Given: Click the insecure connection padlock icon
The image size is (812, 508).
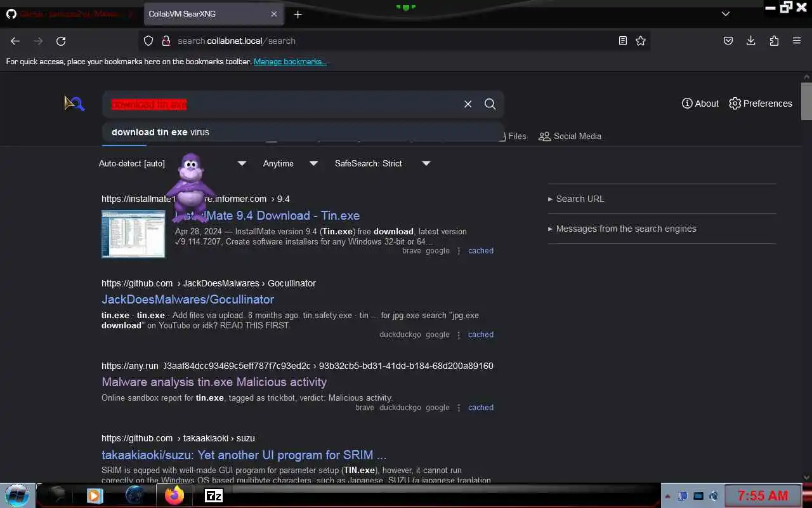Looking at the screenshot, I should (x=166, y=41).
